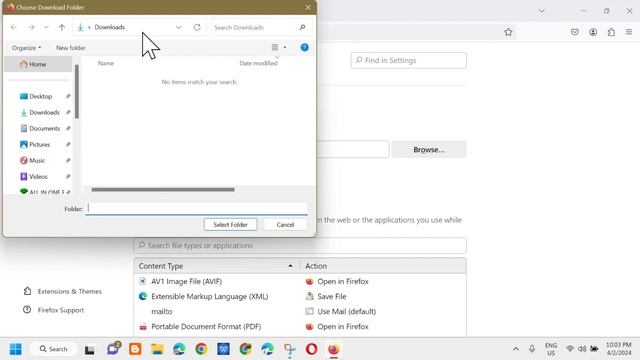Go forward in folder dialog

[x=31, y=27]
